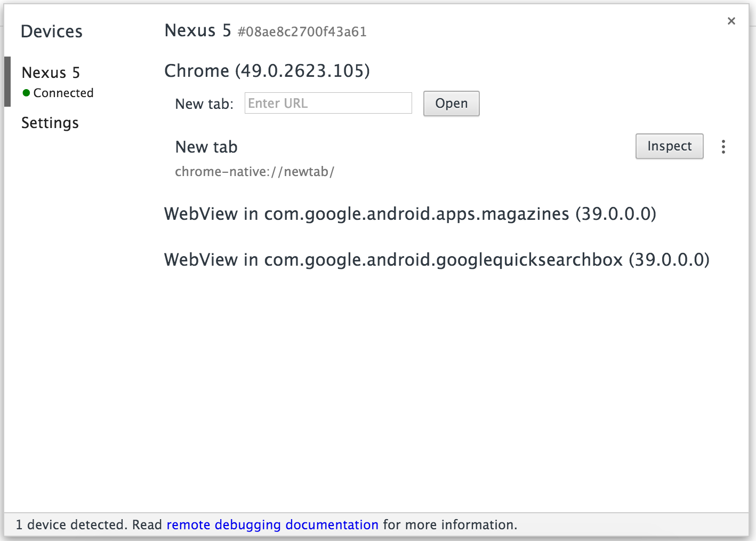Click the 'New tab:' label
The width and height of the screenshot is (756, 541).
pyautogui.click(x=204, y=104)
